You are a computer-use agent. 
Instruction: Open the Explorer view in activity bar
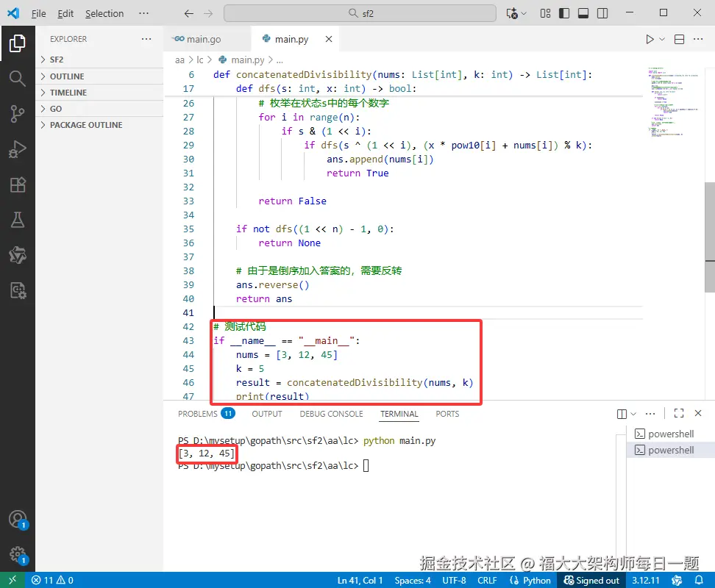point(18,43)
